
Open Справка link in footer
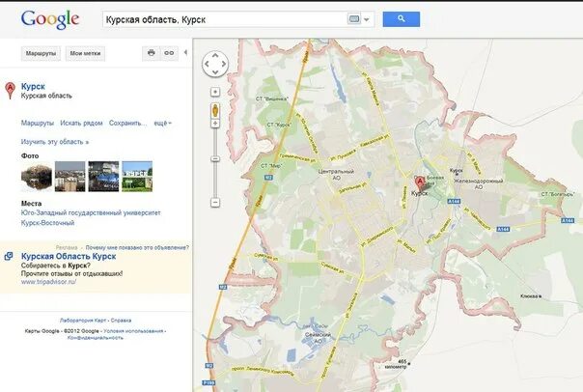(x=121, y=320)
